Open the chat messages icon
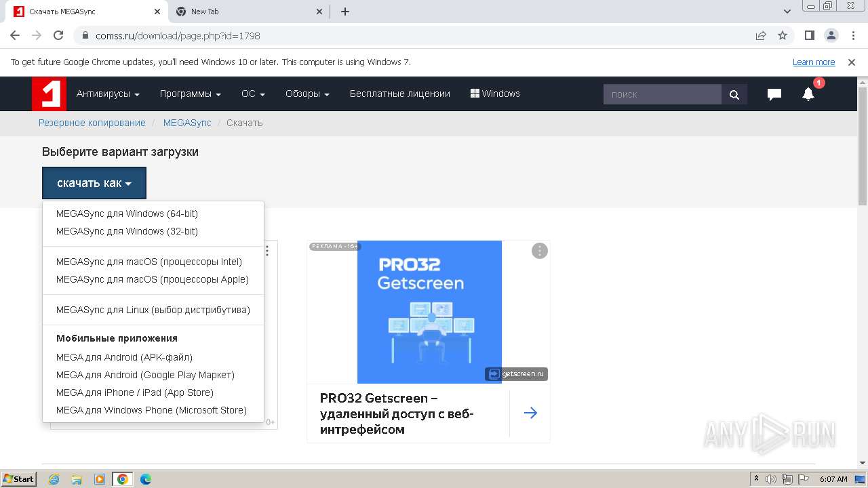 point(774,95)
